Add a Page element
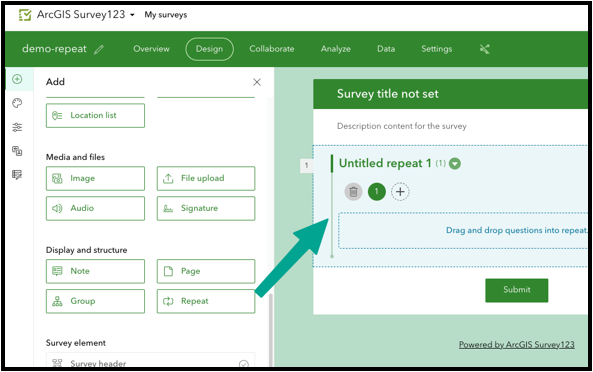The height and width of the screenshot is (372, 593). [206, 271]
